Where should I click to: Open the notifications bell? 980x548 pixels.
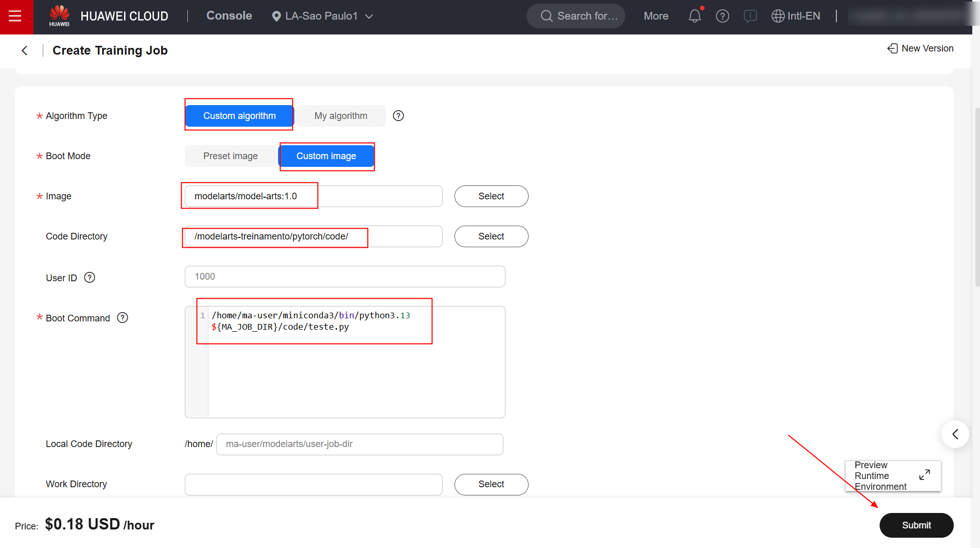click(x=694, y=16)
